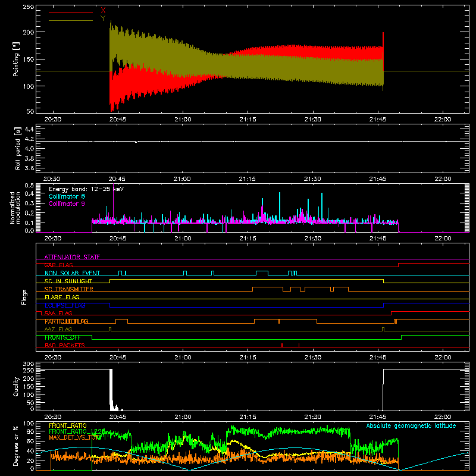This screenshot has height=476, width=476.
Task: Click 21:45 label under Quality plot
Action: tap(378, 417)
